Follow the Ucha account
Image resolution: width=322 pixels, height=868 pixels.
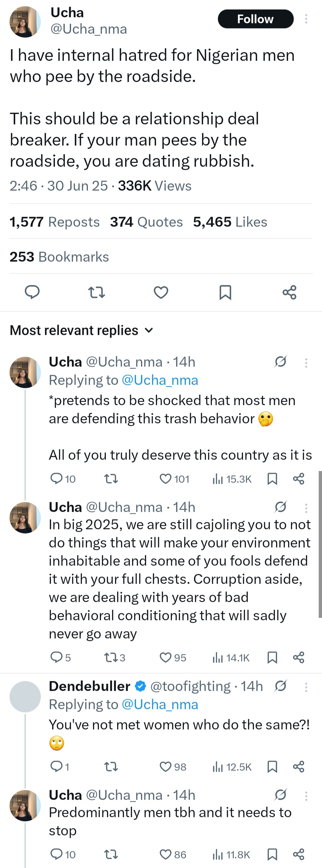pos(255,19)
